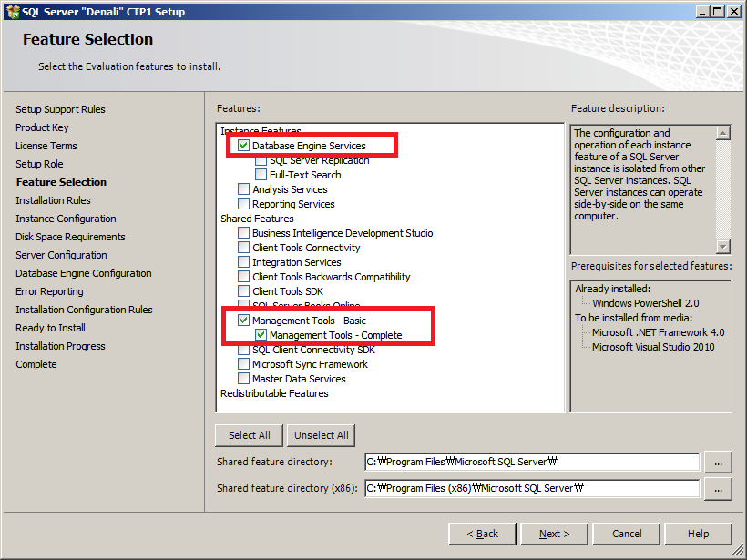Enable Microsoft Sync Framework checkbox
This screenshot has height=560, width=747.
(x=243, y=364)
